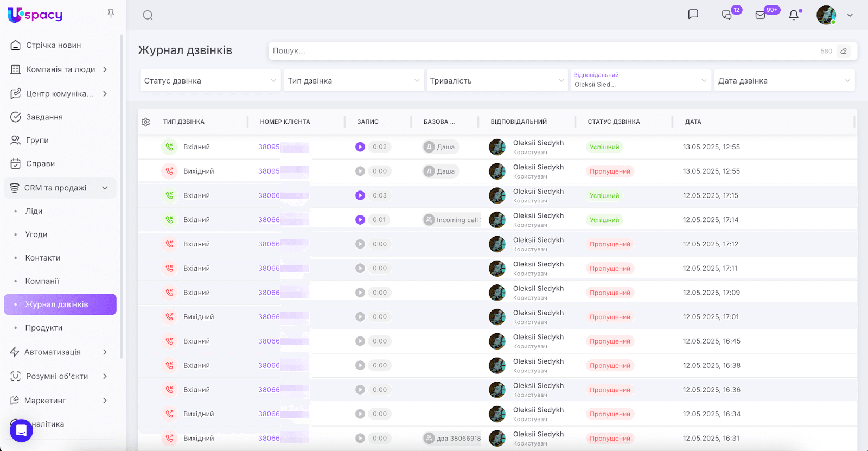Play recording of 13.05.2025 12:55 incoming call
868x451 pixels.
pyautogui.click(x=360, y=147)
